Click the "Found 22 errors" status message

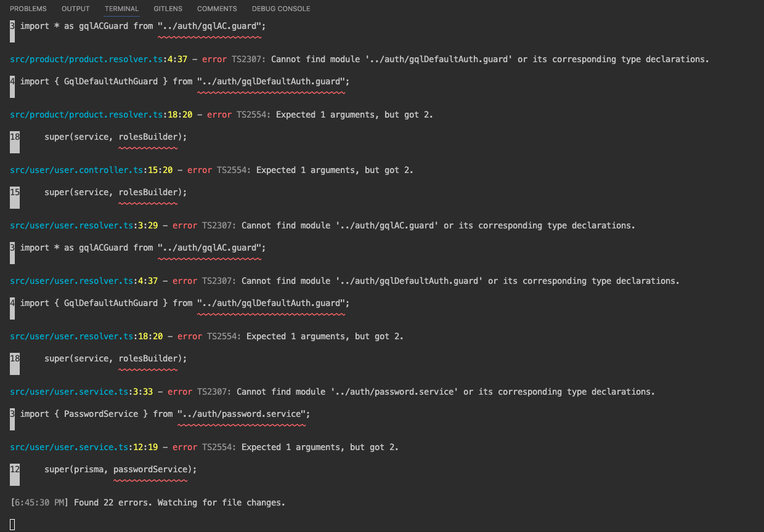click(179, 503)
